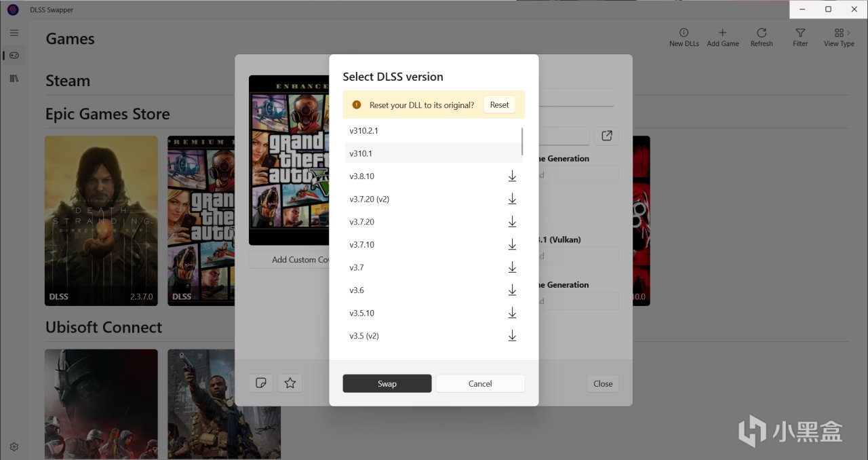Image resolution: width=868 pixels, height=460 pixels.
Task: Click the Epic Games Store section heading
Action: pos(108,114)
